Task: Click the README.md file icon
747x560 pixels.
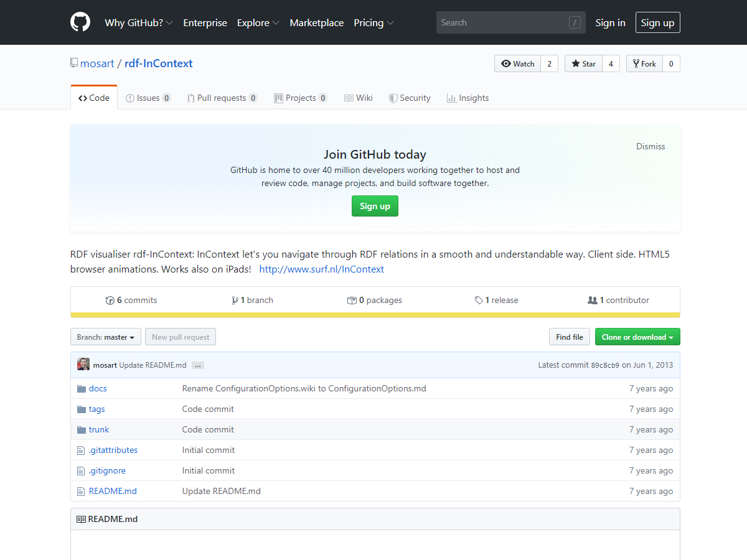Action: [80, 492]
